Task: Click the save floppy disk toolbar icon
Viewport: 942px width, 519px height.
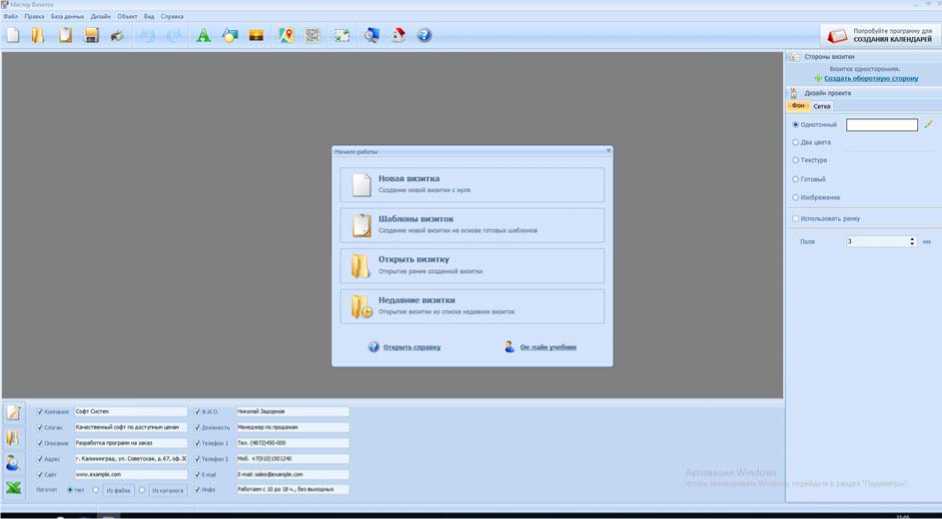Action: (x=91, y=35)
